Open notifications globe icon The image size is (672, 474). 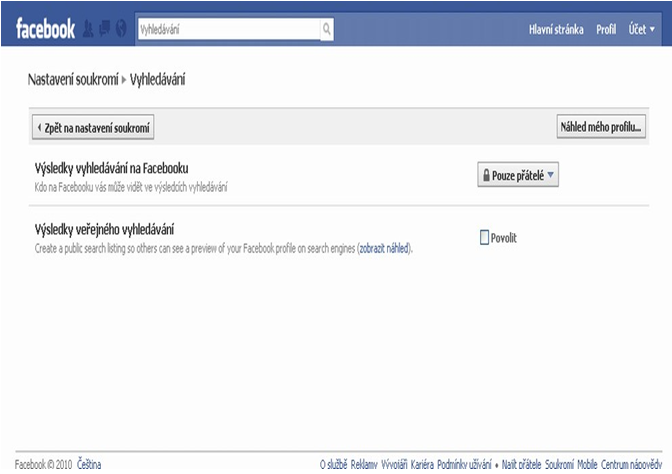point(121,29)
